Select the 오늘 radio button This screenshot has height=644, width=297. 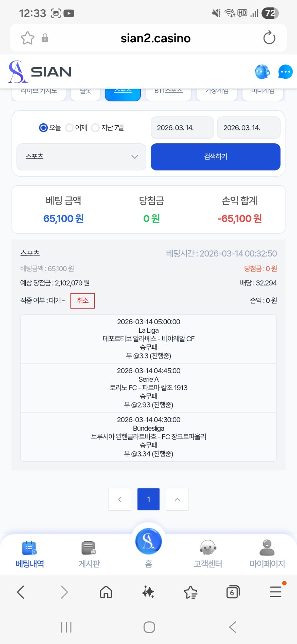pos(43,128)
